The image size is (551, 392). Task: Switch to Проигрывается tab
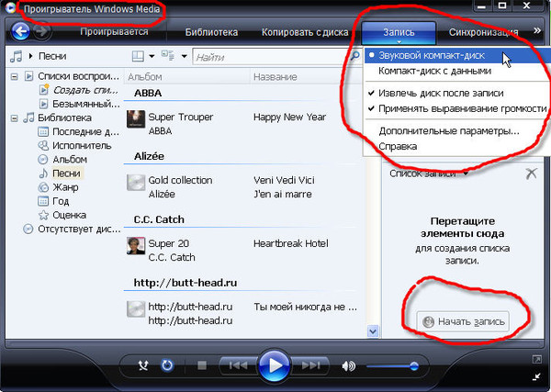[114, 32]
